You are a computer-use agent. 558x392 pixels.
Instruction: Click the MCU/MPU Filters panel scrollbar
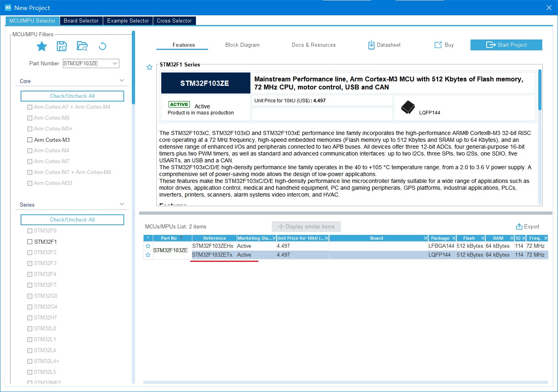(133, 68)
